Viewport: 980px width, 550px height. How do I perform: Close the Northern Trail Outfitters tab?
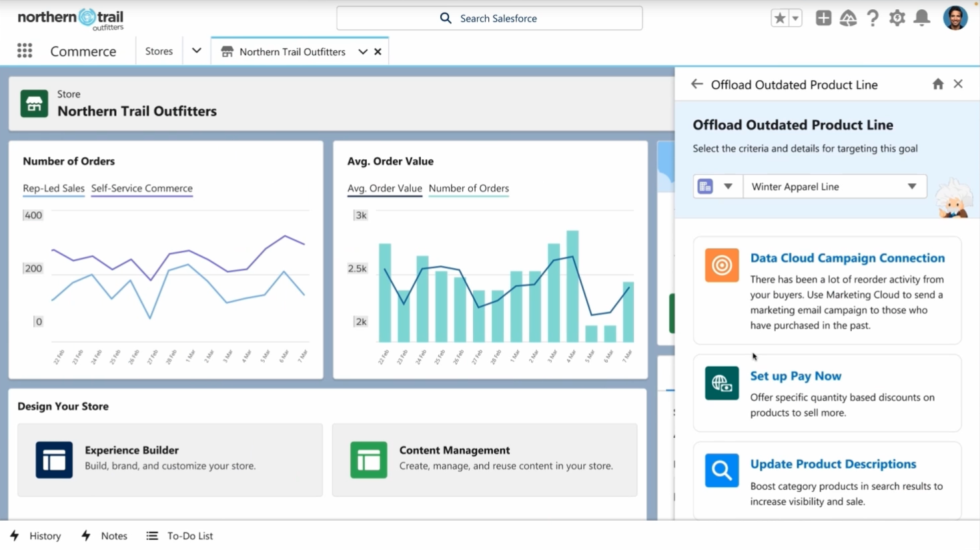coord(378,51)
